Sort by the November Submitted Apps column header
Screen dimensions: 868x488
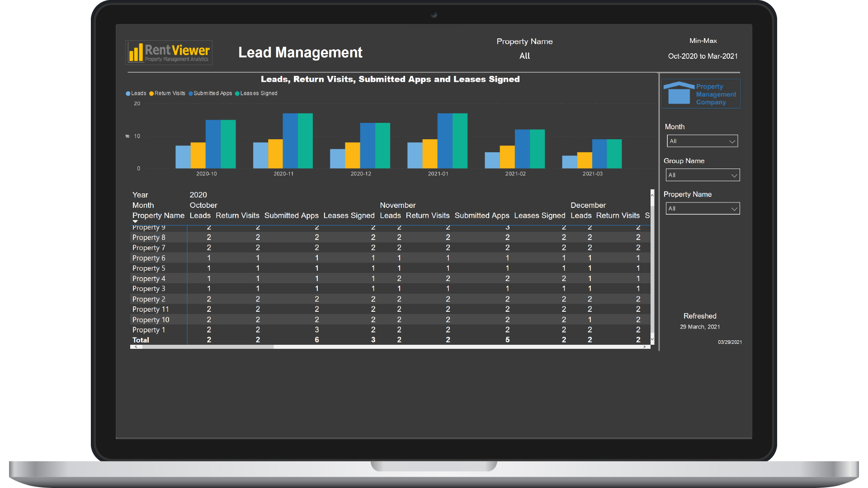[481, 216]
